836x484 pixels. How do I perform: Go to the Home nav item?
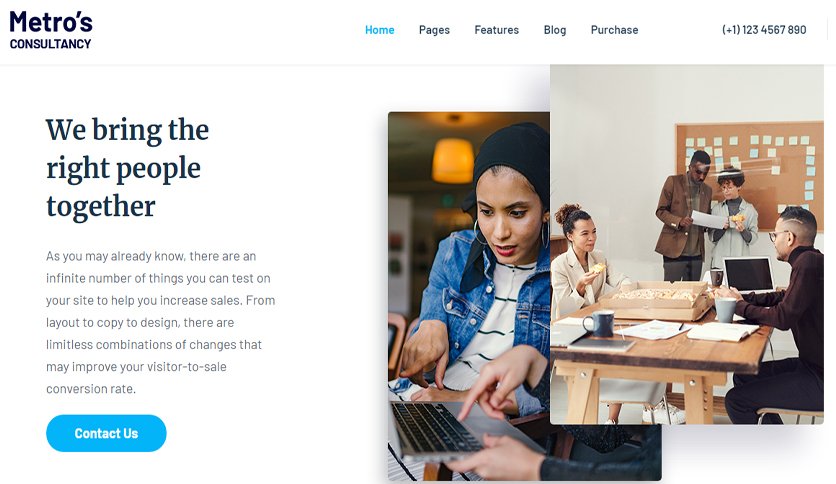[x=380, y=30]
